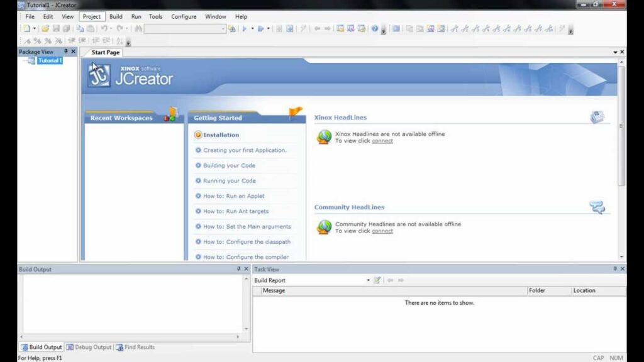Open toolbar options for the second toolbar row
The image size is (644, 362).
click(x=128, y=42)
